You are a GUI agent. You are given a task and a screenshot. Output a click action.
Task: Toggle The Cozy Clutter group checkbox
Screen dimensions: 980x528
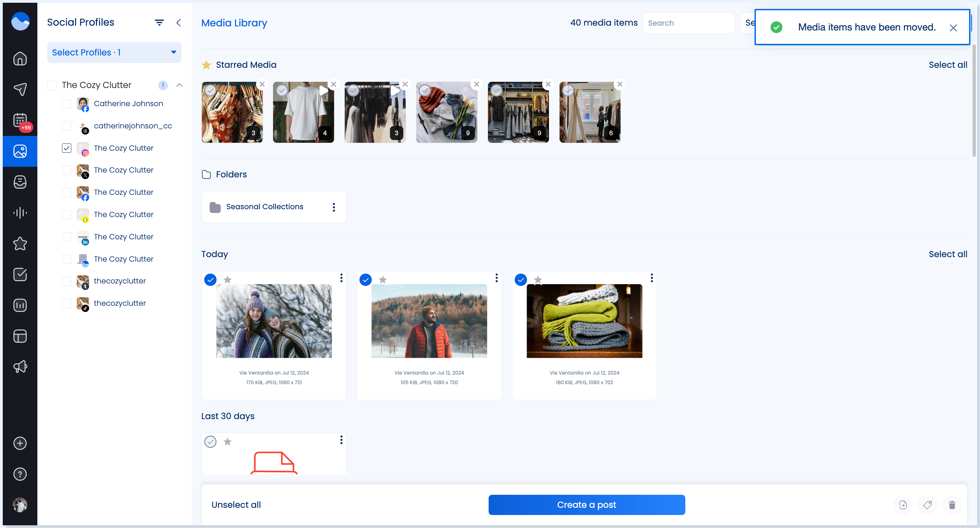point(52,85)
